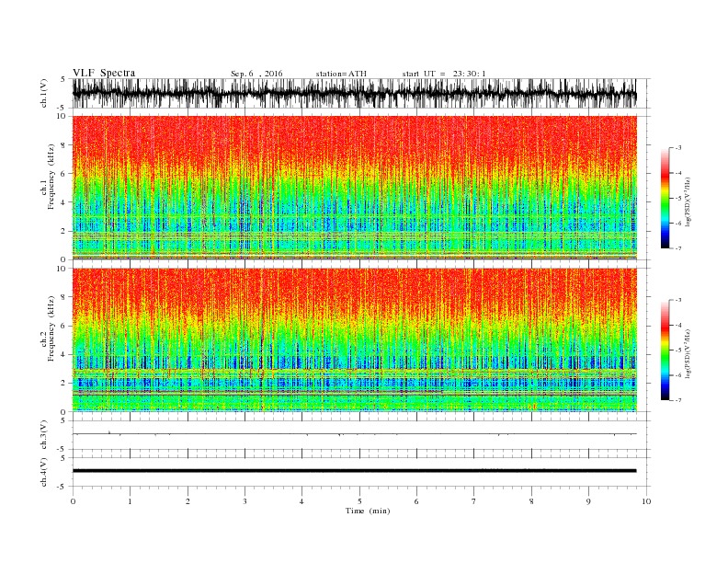The width and height of the screenshot is (728, 563).
Task: Click the ch.2 colorbar "log(PSD)(V²/Hz)" label
Action: point(688,353)
